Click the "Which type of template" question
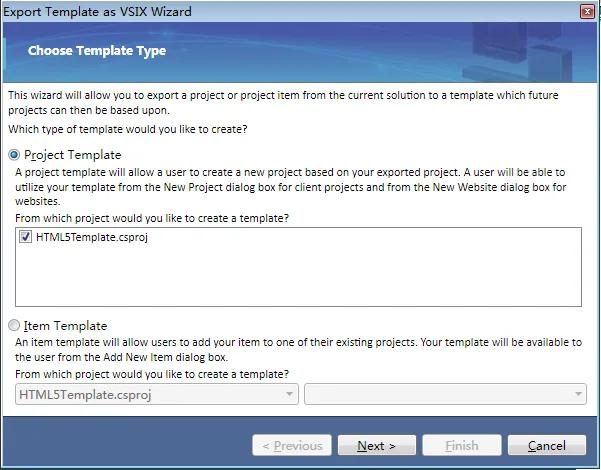The height and width of the screenshot is (470, 601). [127, 130]
